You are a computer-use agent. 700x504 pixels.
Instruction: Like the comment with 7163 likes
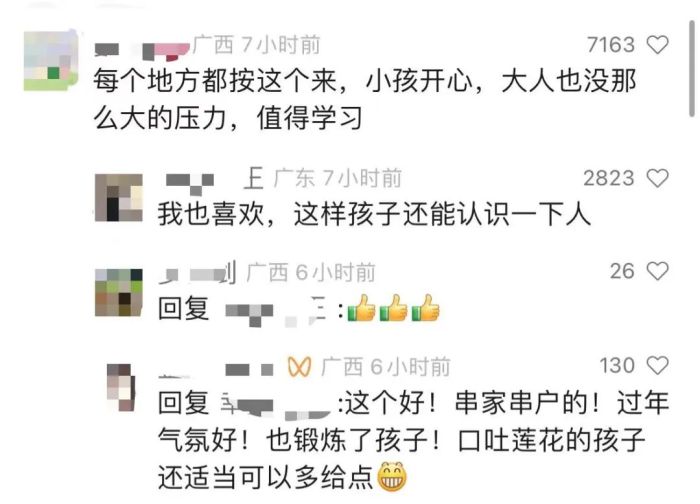(658, 45)
